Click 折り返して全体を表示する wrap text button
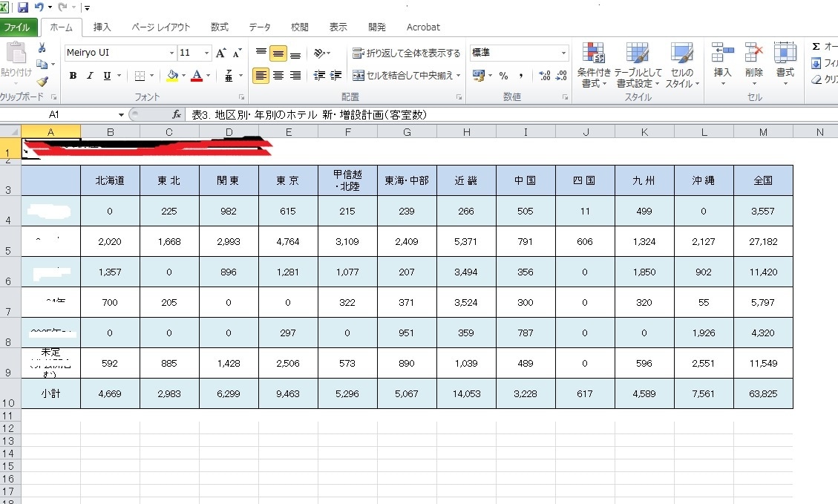 [406, 53]
